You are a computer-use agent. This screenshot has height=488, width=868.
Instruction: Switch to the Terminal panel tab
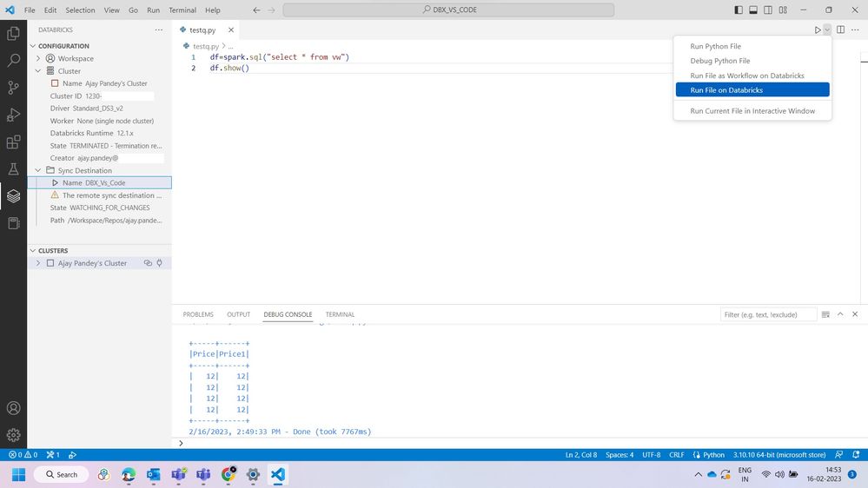click(340, 314)
